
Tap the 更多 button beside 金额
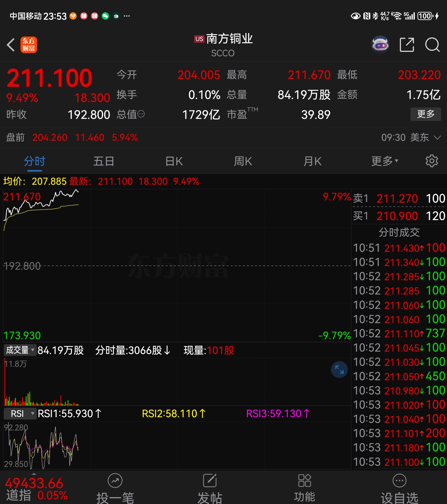click(x=425, y=114)
